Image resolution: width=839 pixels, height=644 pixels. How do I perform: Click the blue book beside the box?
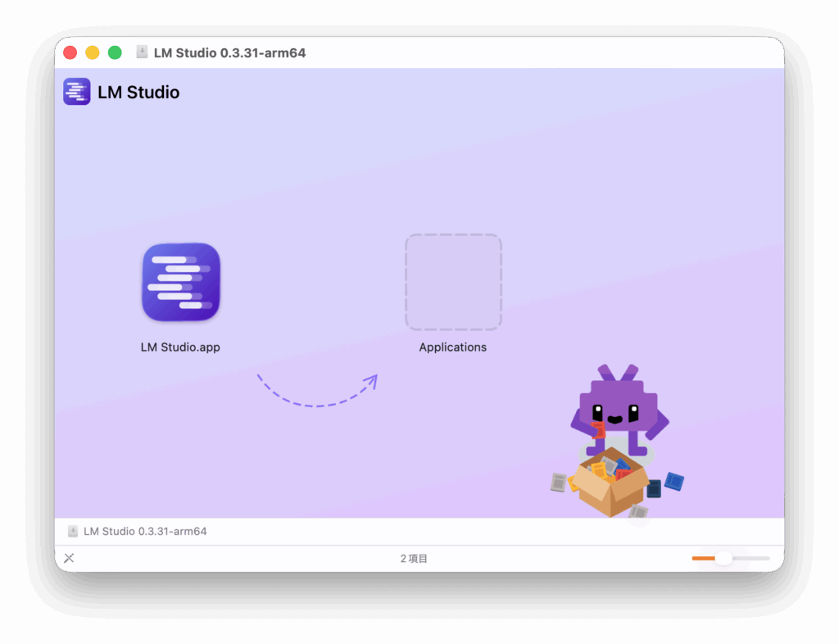pos(674,481)
